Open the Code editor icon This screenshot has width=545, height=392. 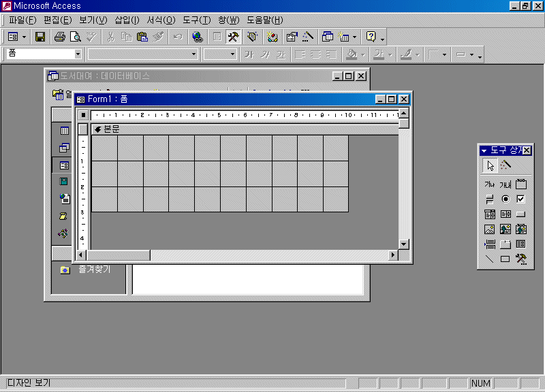coord(272,37)
